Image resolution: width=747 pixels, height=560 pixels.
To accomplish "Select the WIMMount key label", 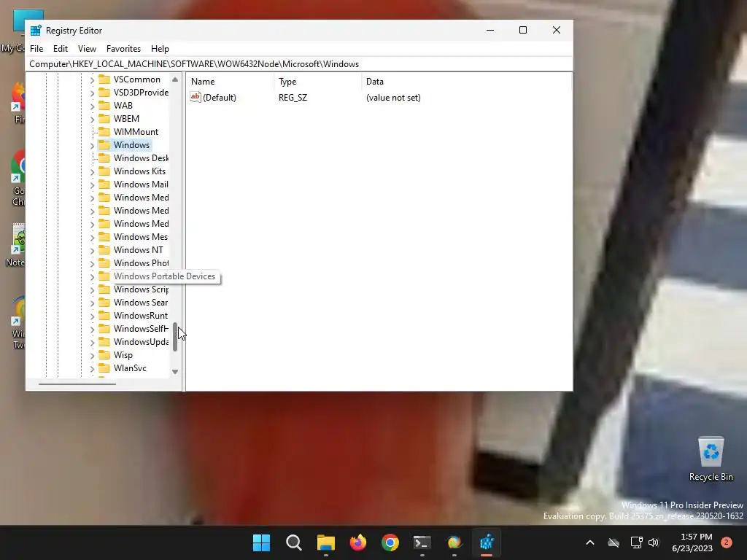I will click(136, 132).
